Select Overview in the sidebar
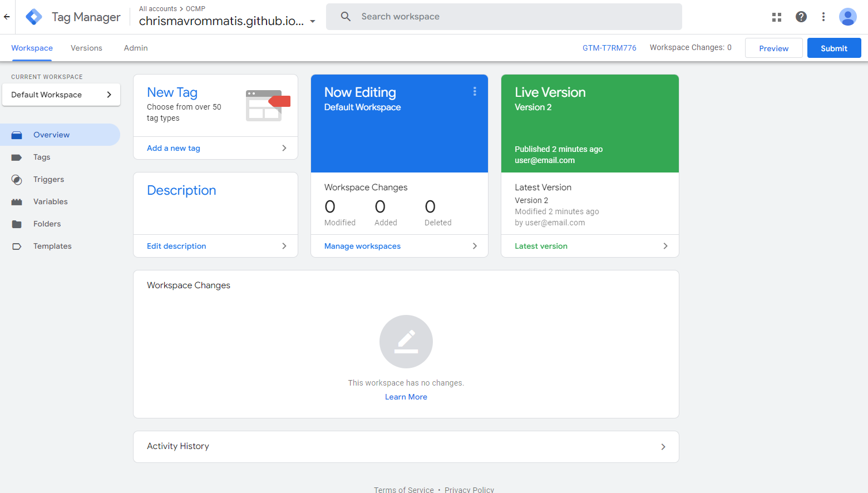Image resolution: width=868 pixels, height=493 pixels. click(60, 135)
